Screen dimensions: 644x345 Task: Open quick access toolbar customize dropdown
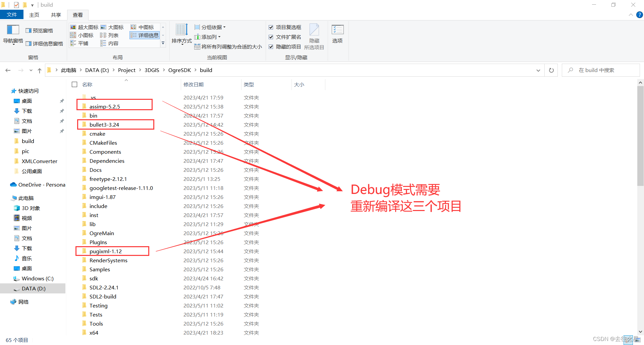point(32,5)
